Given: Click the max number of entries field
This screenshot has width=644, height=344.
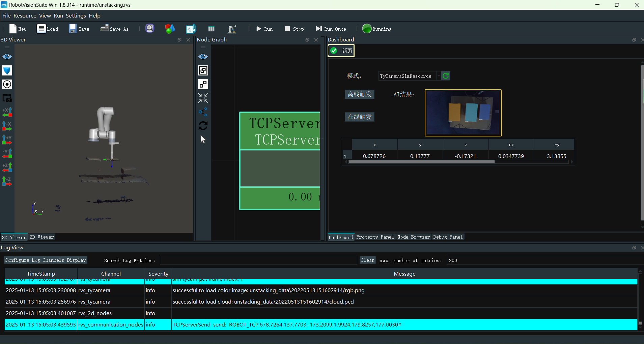Looking at the screenshot, I should [545, 260].
